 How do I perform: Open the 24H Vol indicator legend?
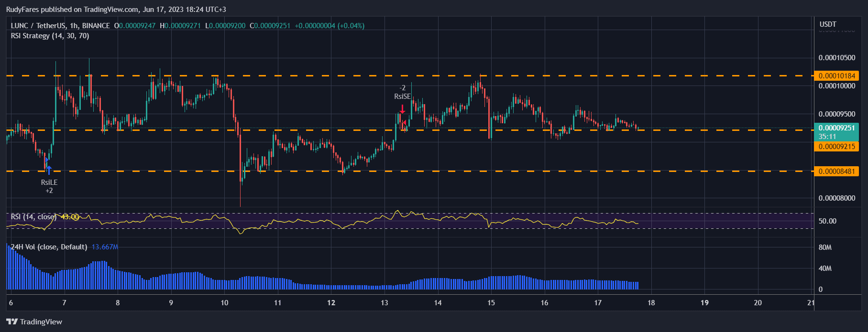pyautogui.click(x=49, y=247)
